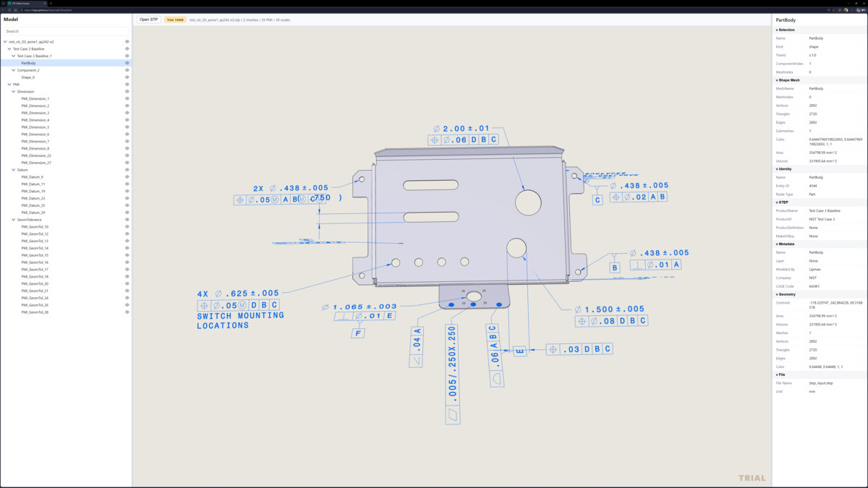Click eye icon of Test Case 3 Baseline
This screenshot has height=488, width=868.
point(127,49)
